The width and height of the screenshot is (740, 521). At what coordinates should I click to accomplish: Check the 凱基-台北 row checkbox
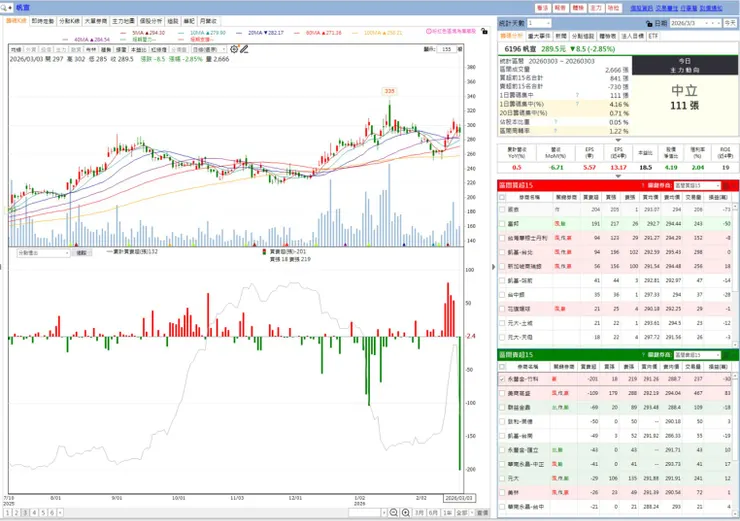(x=502, y=252)
